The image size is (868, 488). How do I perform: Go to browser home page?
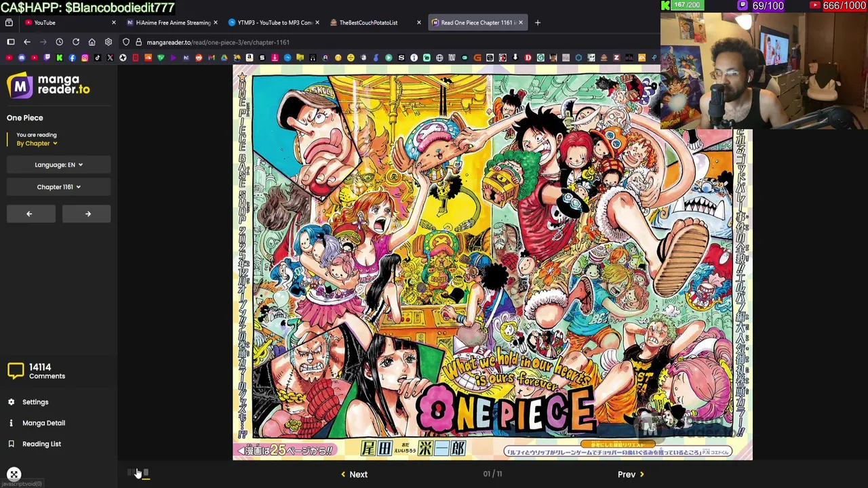[92, 42]
